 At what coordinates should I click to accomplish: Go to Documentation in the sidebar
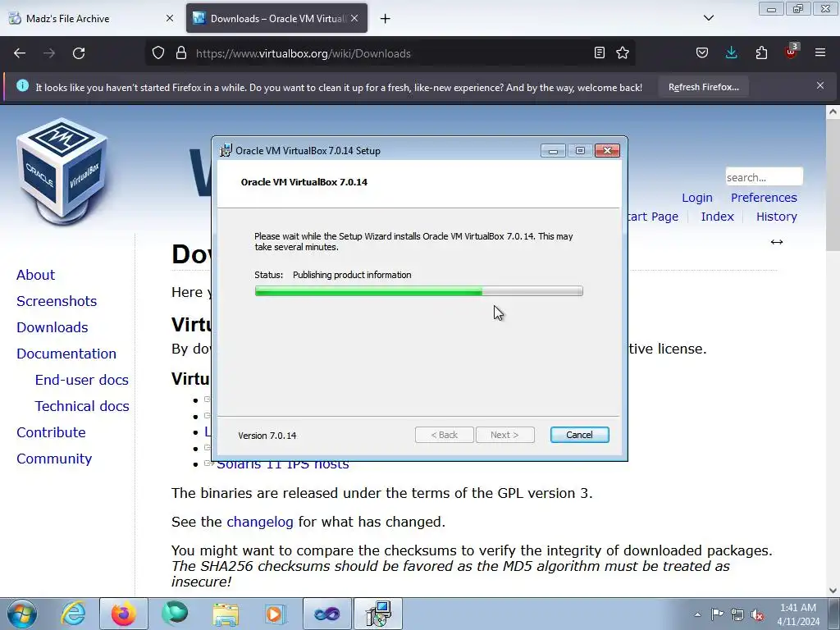(66, 354)
